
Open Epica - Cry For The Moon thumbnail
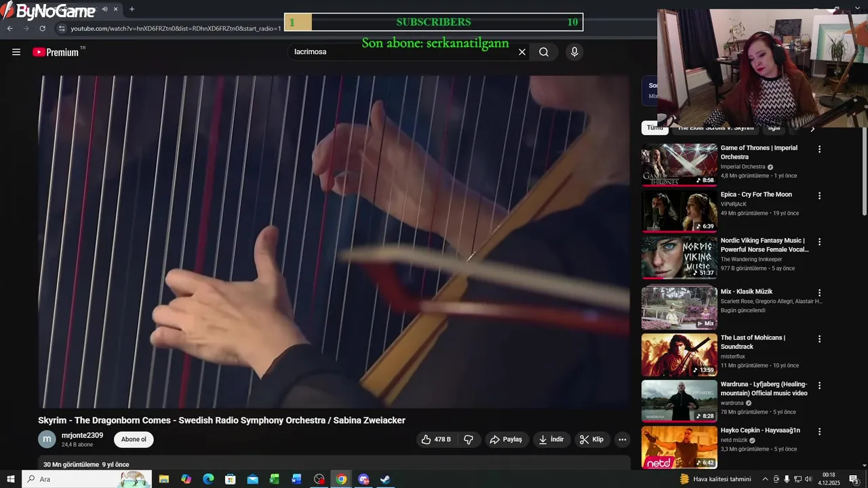[x=679, y=211]
